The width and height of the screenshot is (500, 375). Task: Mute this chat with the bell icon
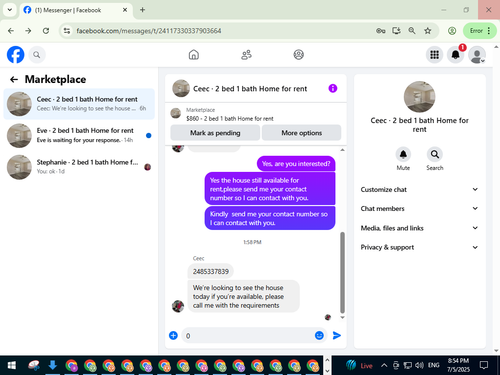pos(403,154)
